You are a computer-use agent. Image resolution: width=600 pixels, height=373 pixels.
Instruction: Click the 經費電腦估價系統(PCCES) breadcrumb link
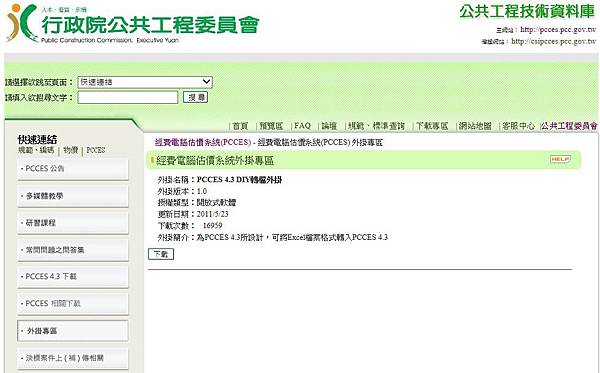coord(203,142)
